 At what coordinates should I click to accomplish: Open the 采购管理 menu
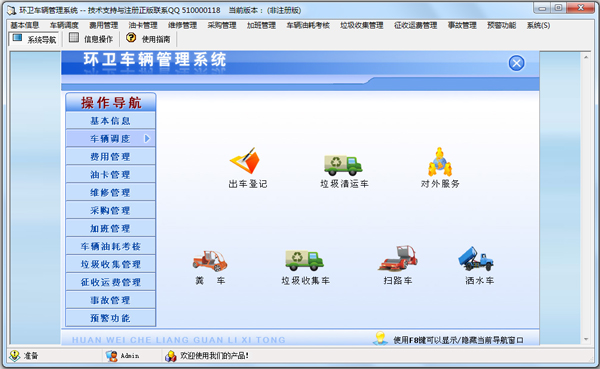click(222, 25)
